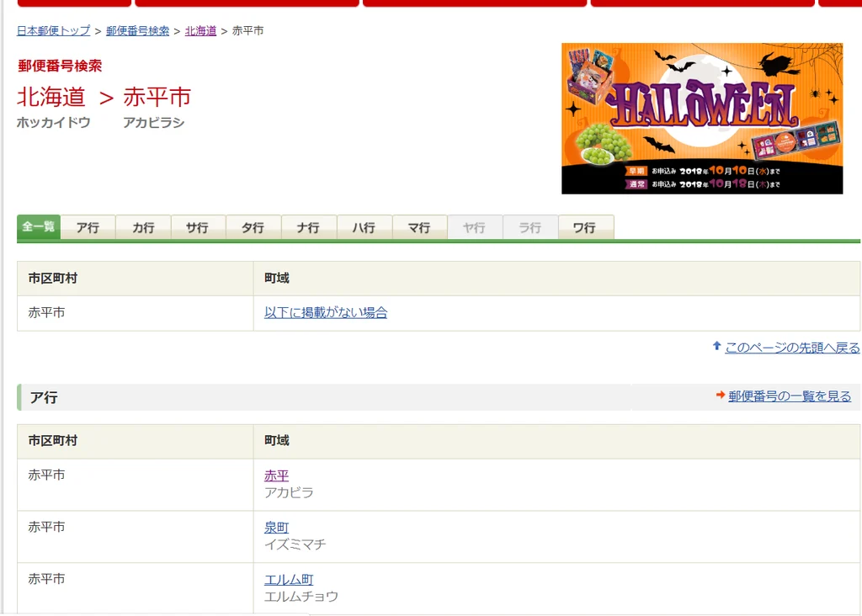This screenshot has width=862, height=616.
Task: Click the greyed-out ヤ行 tab
Action: (475, 227)
